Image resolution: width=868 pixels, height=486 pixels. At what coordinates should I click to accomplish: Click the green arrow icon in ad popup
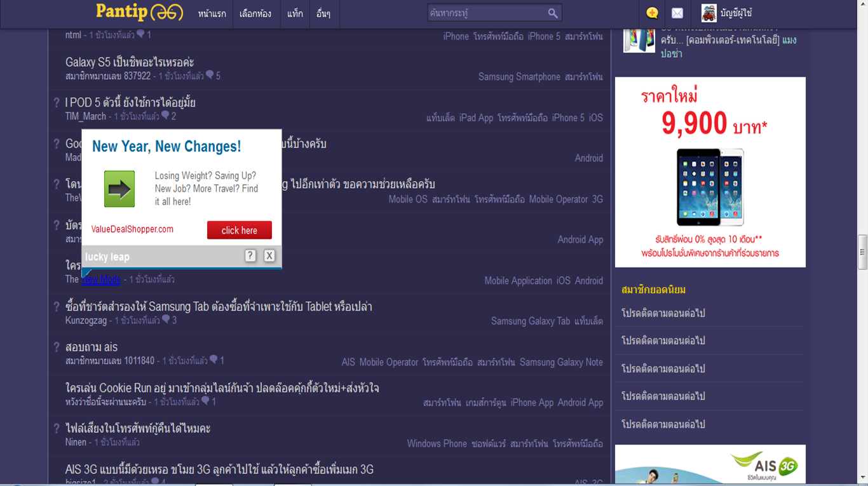pyautogui.click(x=119, y=189)
